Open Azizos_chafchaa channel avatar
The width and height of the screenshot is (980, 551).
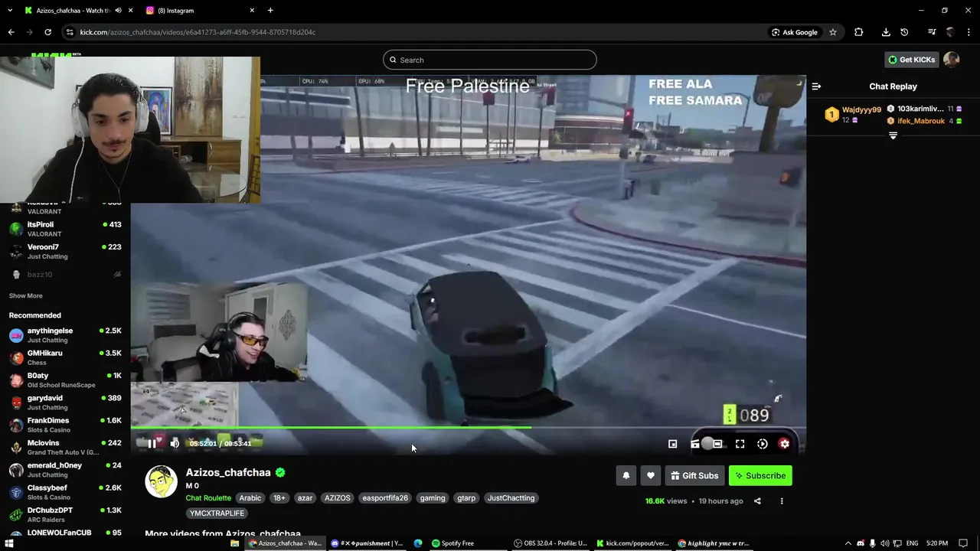click(x=161, y=482)
